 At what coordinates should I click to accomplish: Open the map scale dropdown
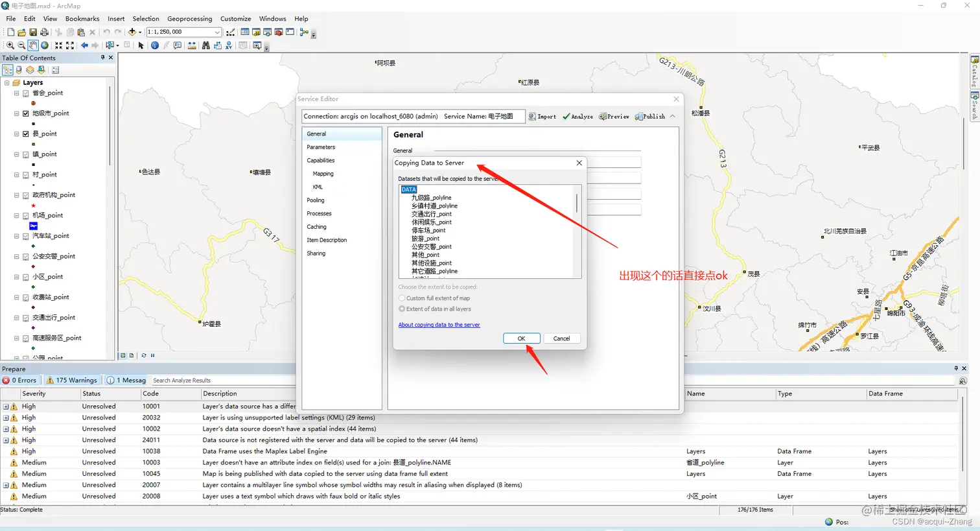point(217,32)
